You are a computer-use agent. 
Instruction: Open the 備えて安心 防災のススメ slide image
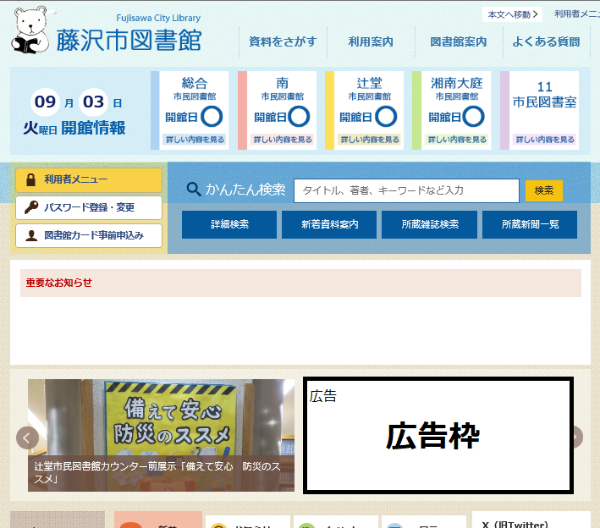pos(161,418)
